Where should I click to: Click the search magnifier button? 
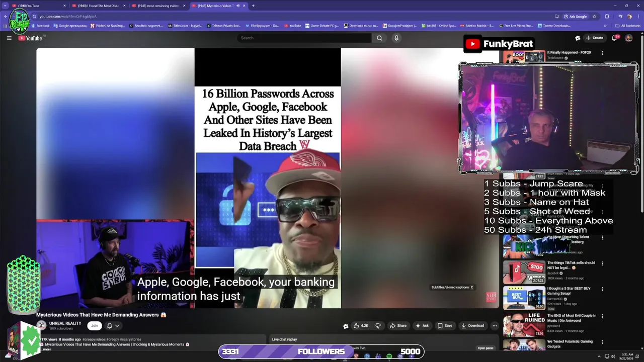pyautogui.click(x=379, y=38)
